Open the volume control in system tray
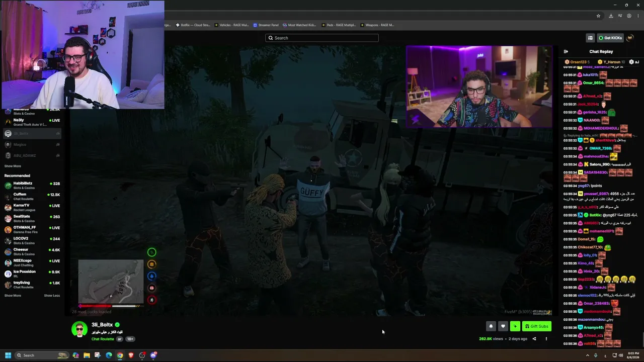 [621, 355]
